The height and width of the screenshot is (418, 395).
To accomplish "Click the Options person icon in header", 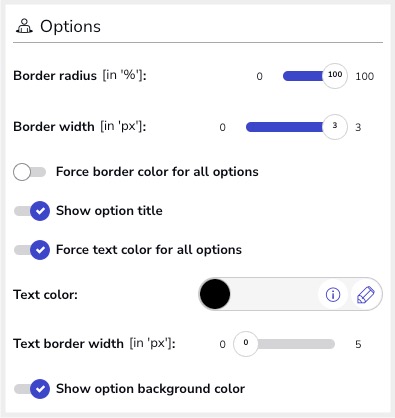I will (x=24, y=26).
